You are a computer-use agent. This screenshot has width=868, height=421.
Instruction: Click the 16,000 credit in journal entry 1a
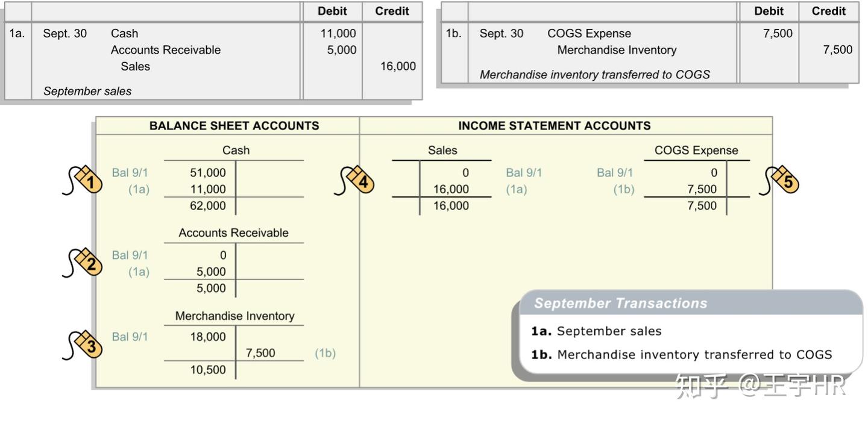pyautogui.click(x=398, y=66)
